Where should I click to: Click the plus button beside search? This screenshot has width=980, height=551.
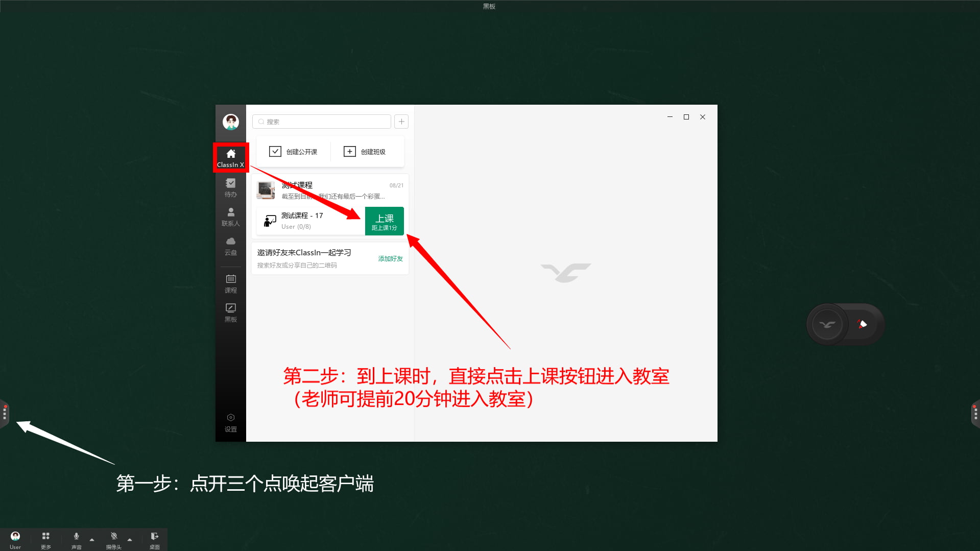coord(401,122)
